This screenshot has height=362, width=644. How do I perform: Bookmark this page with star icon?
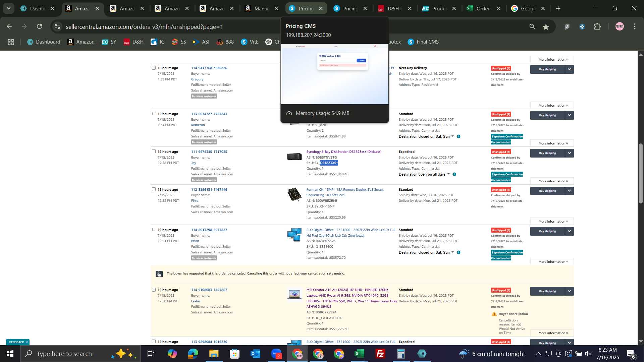(x=546, y=26)
